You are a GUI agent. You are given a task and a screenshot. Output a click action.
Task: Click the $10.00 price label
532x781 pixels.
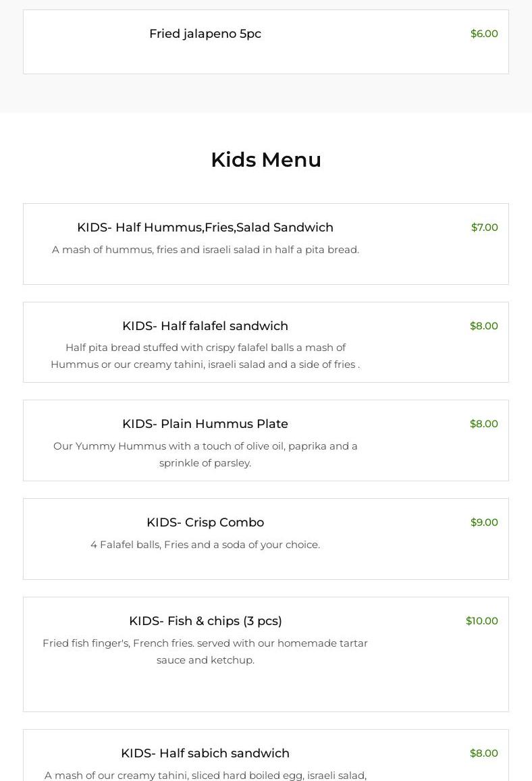481,621
